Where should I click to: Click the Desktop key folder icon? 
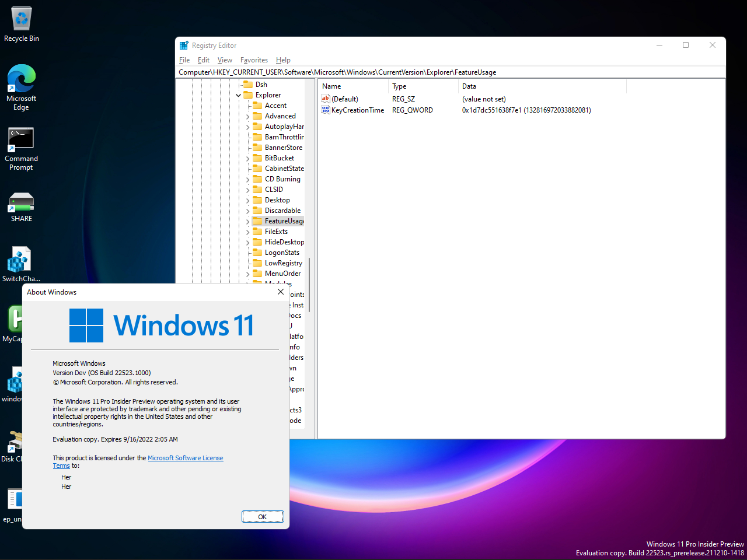(x=257, y=200)
